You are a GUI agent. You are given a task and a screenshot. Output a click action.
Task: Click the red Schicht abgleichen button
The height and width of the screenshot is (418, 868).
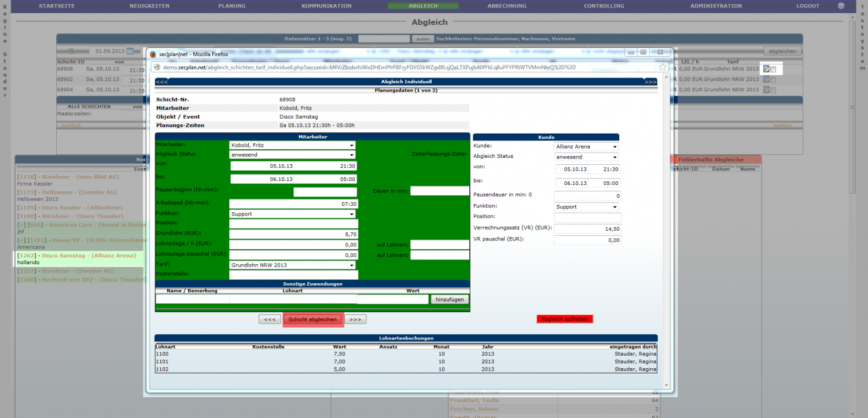[x=312, y=319]
